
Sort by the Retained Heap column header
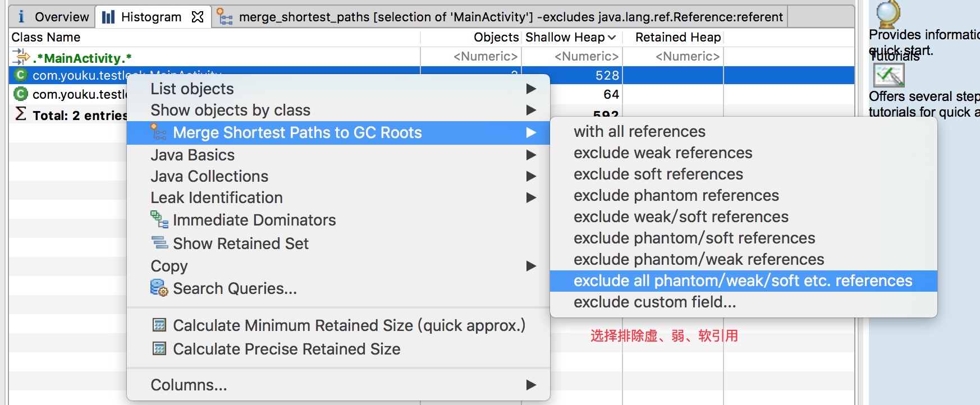pos(673,38)
